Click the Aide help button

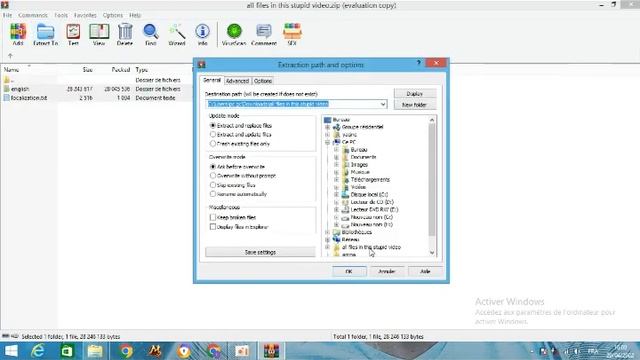click(425, 271)
